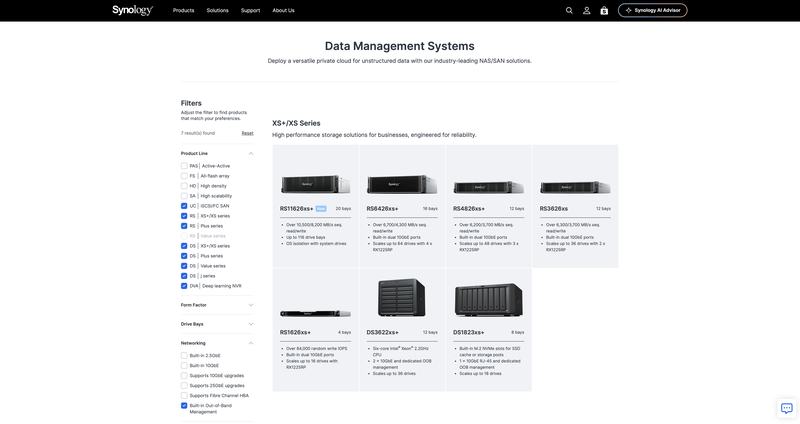Screen dimensions: 800x424
Task: Click 'Over 84,000 random write IOPS' text
Action: (317, 348)
